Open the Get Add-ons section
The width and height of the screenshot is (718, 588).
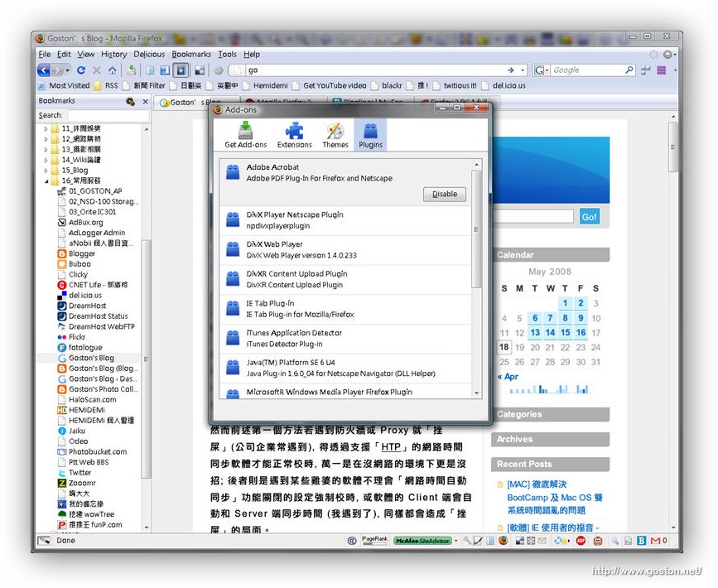coord(245,135)
